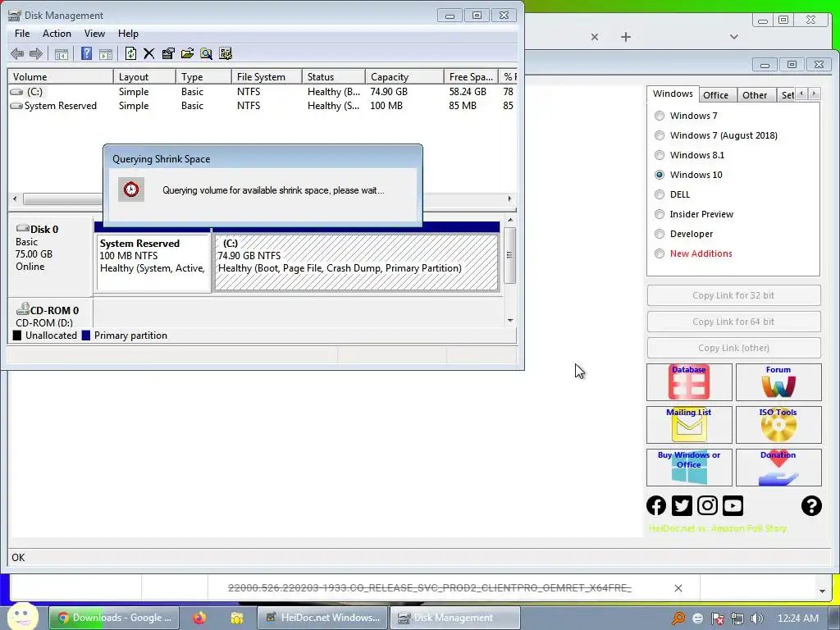This screenshot has width=840, height=630.
Task: Open the Instagram icon in HeiDoc window
Action: click(x=707, y=505)
